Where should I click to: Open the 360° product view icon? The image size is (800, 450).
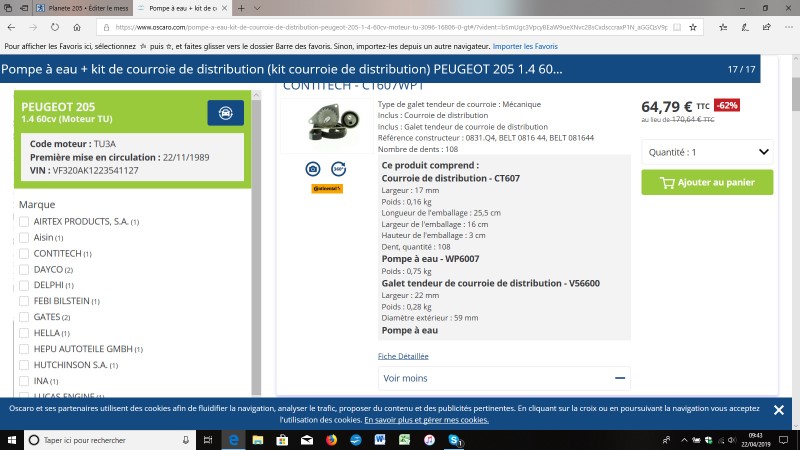click(338, 169)
